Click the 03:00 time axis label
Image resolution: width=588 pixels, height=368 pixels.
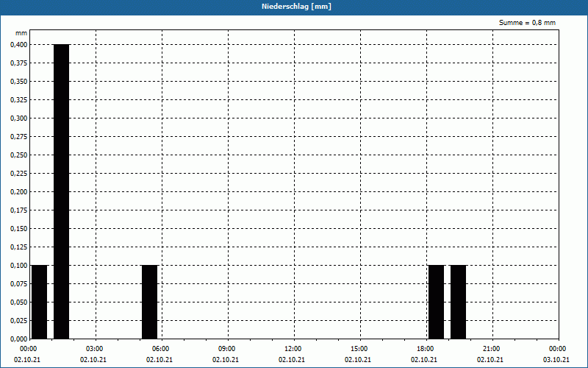click(x=95, y=349)
